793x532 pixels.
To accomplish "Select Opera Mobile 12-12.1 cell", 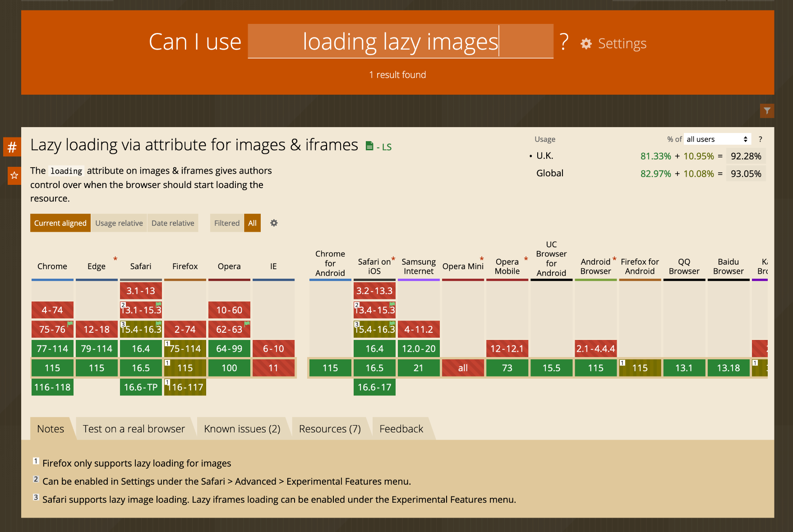I will point(507,349).
